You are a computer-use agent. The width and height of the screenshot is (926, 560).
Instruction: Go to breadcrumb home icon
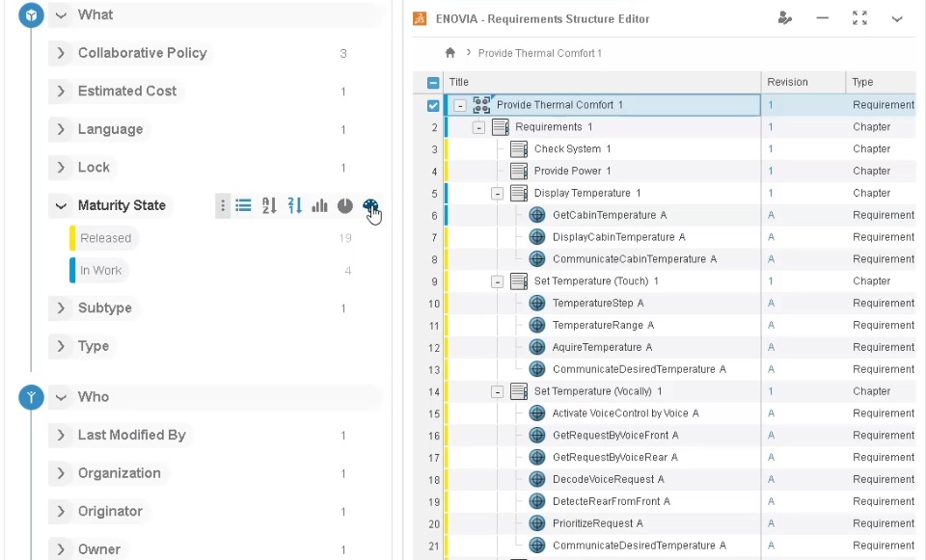pos(450,53)
